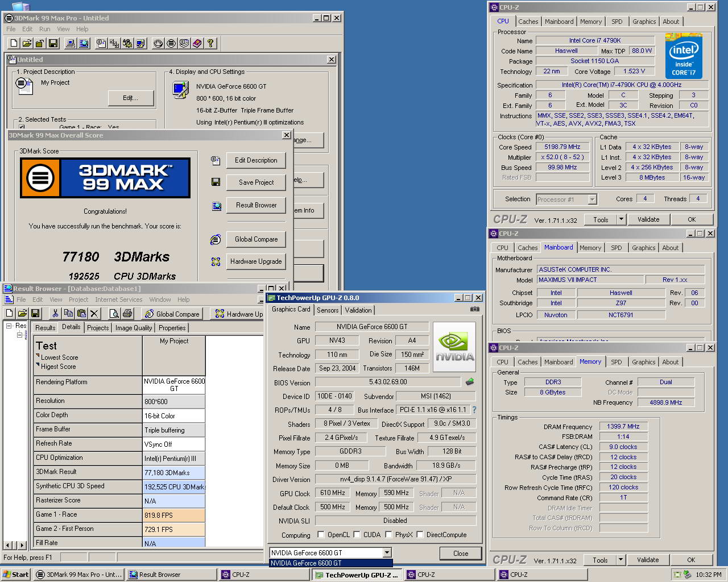This screenshot has height=582, width=728.
Task: Click the Core Speed 5198.79 MHz field in CPU-Z
Action: pyautogui.click(x=562, y=147)
